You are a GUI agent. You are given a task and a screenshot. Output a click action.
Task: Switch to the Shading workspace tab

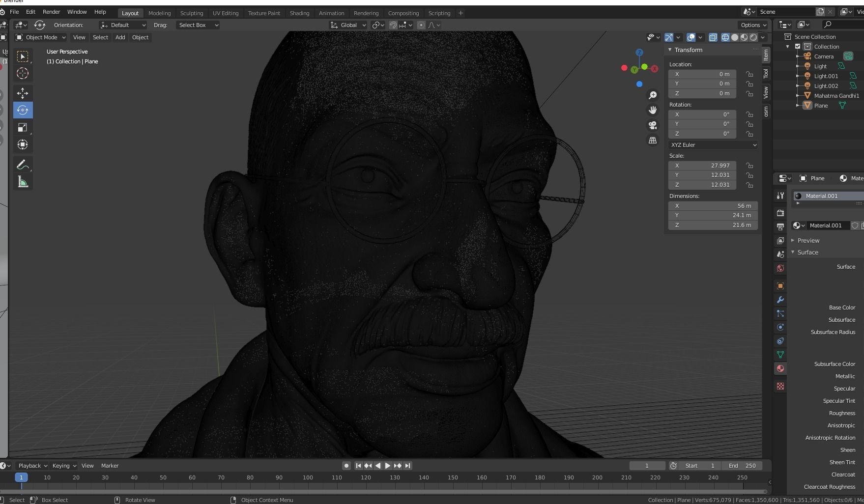[299, 13]
